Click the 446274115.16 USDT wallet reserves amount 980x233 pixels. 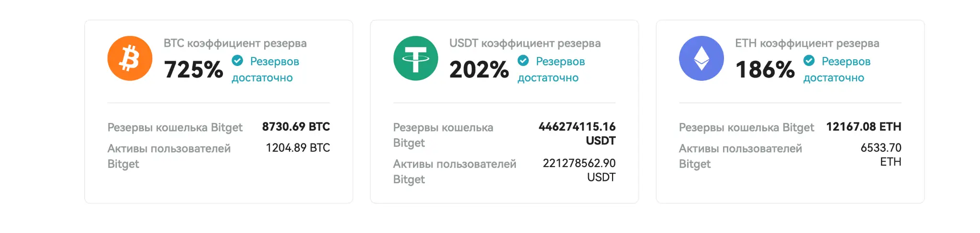point(577,134)
